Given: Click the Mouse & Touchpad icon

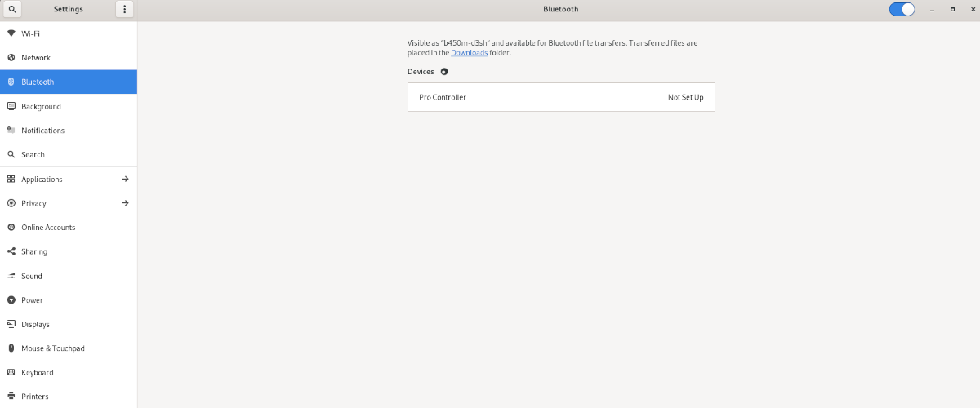Looking at the screenshot, I should coord(11,348).
